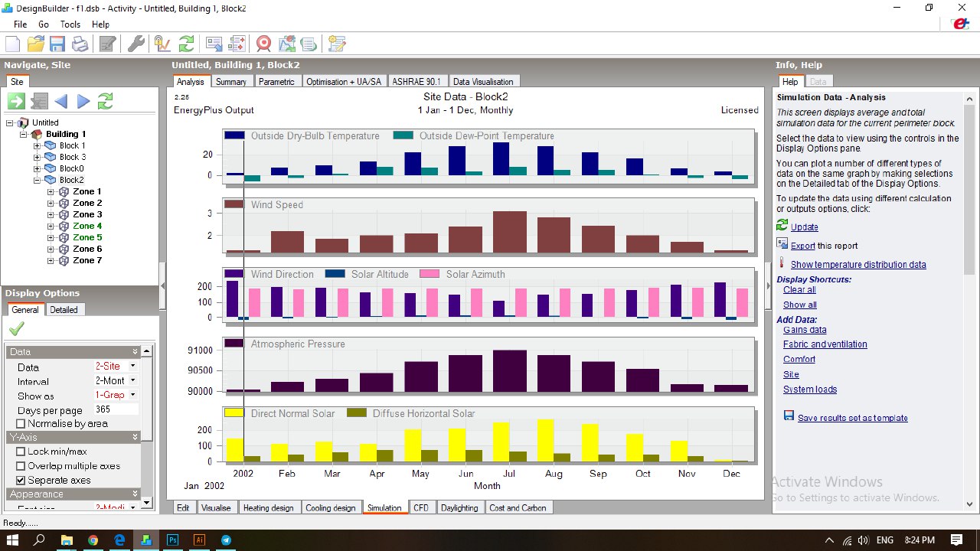
Task: Refresh navigator with green arrows icon
Action: [x=106, y=101]
